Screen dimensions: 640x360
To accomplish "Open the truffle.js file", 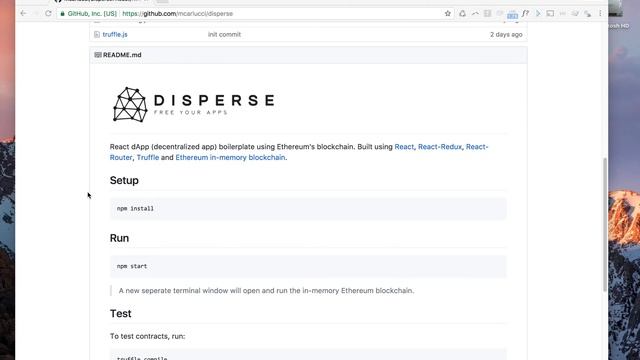I will [x=115, y=34].
